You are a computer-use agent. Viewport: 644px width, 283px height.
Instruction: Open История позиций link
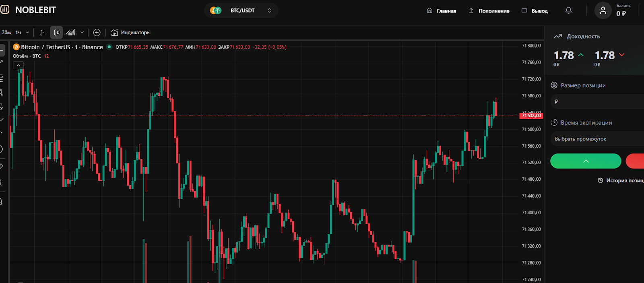[x=621, y=181]
